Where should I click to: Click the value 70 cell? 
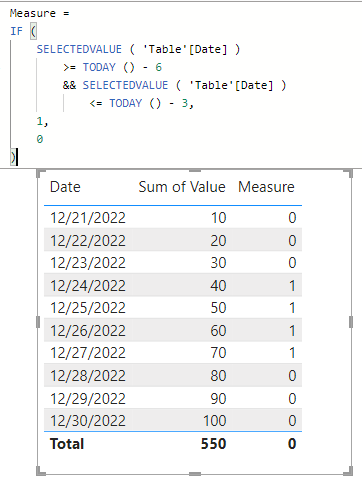[x=218, y=353]
